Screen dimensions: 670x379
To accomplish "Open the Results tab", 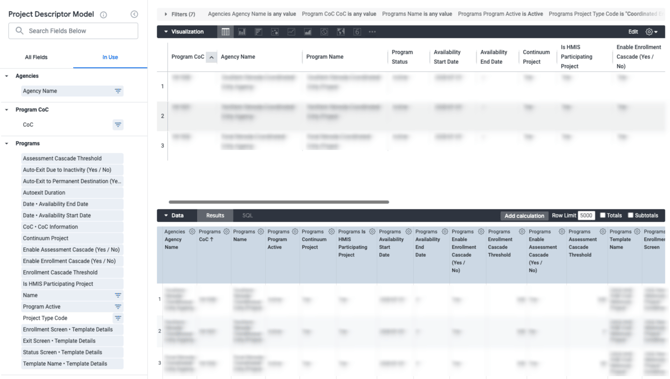I will coord(215,215).
